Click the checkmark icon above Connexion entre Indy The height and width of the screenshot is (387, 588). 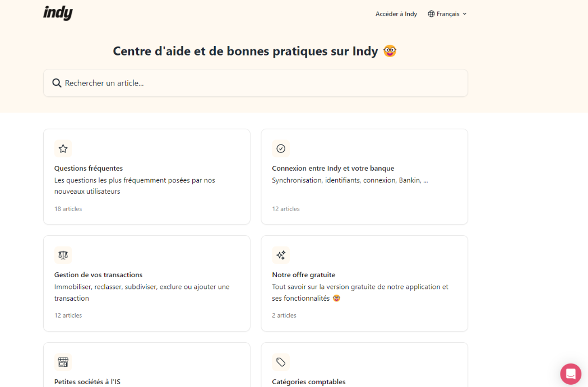coord(281,148)
